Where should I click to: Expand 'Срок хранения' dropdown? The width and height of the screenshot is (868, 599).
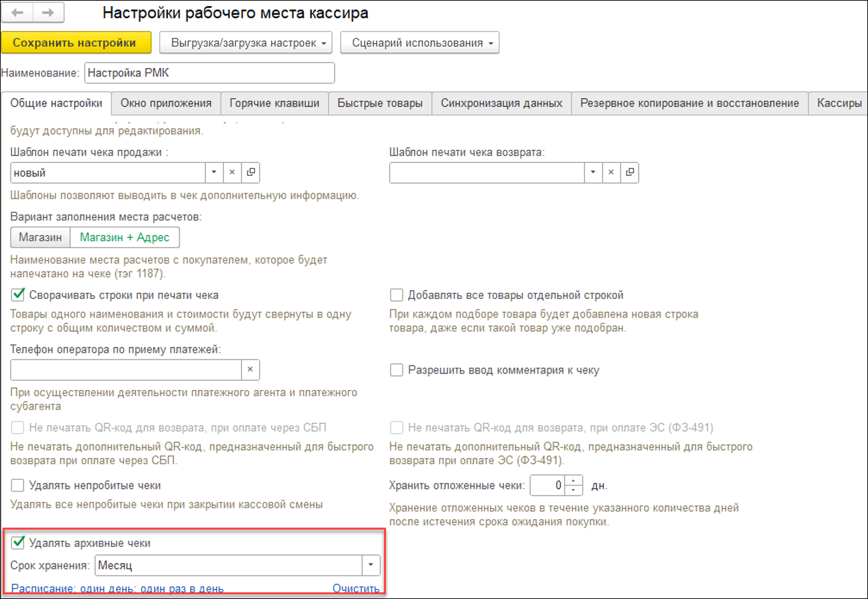(x=371, y=566)
